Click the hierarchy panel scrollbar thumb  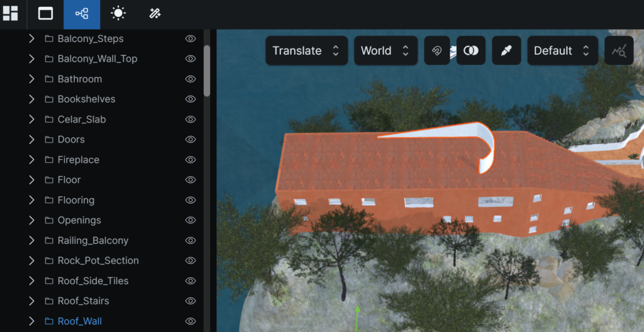click(x=206, y=70)
